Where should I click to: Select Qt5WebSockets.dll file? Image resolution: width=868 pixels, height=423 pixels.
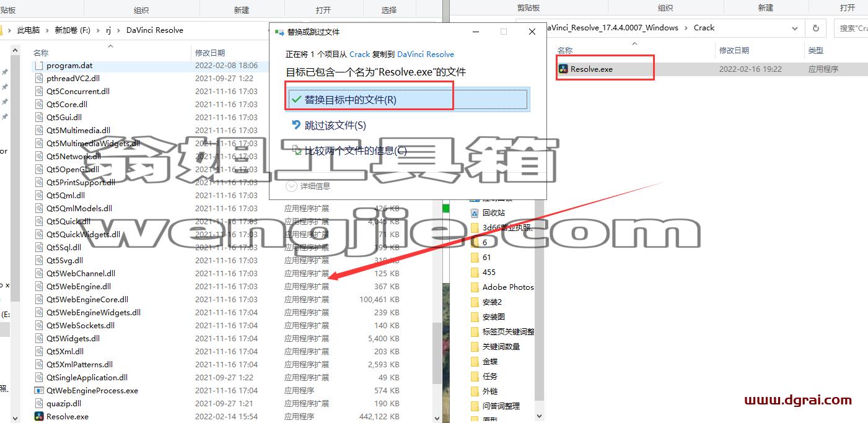tap(80, 326)
